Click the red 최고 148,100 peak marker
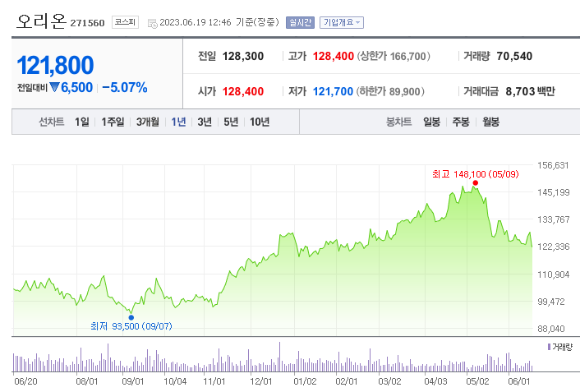Screen dimensions: 580x392 pos(476,183)
